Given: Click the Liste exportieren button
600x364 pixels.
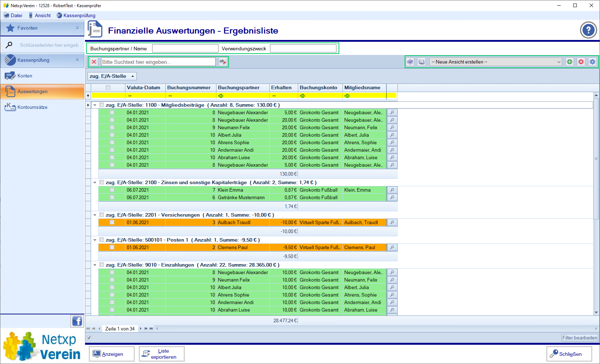Looking at the screenshot, I should 162,354.
